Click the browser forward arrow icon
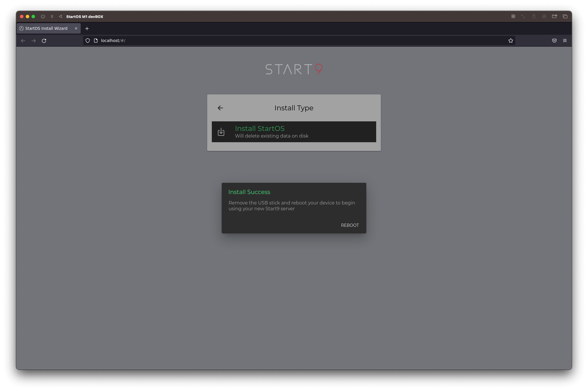Image resolution: width=588 pixels, height=391 pixels. click(x=34, y=41)
